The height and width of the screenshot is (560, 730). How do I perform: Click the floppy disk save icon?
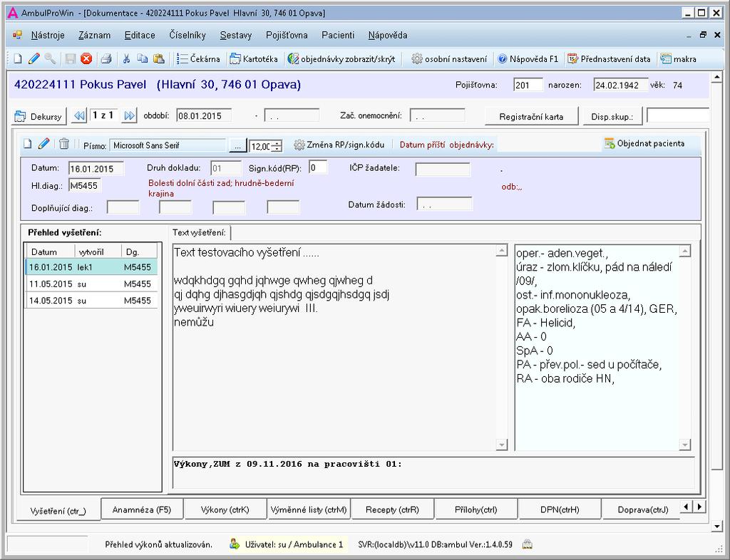(x=71, y=58)
